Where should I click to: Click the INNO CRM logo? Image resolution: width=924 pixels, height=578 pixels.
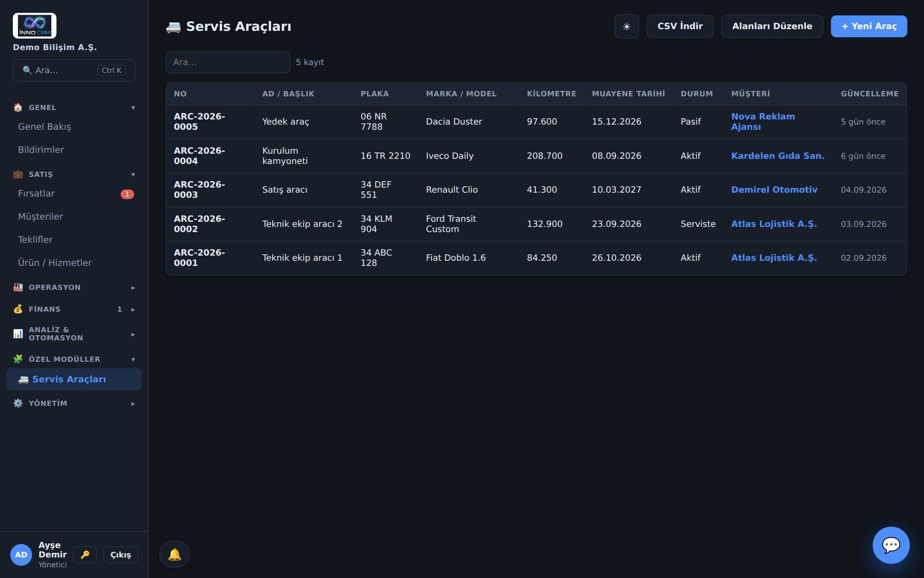pos(35,26)
